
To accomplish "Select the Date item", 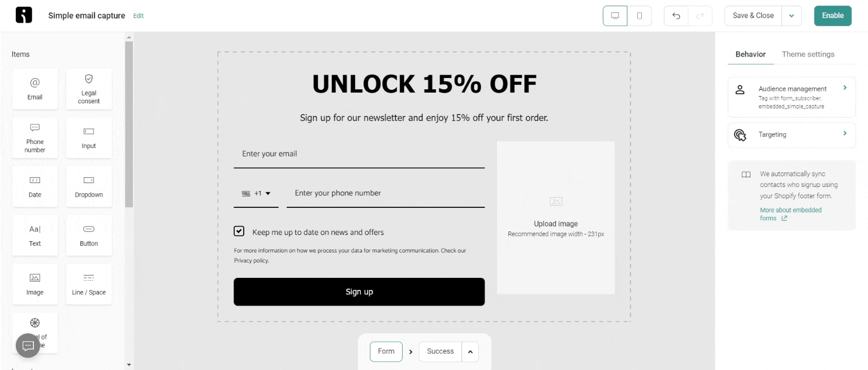I will [x=35, y=186].
